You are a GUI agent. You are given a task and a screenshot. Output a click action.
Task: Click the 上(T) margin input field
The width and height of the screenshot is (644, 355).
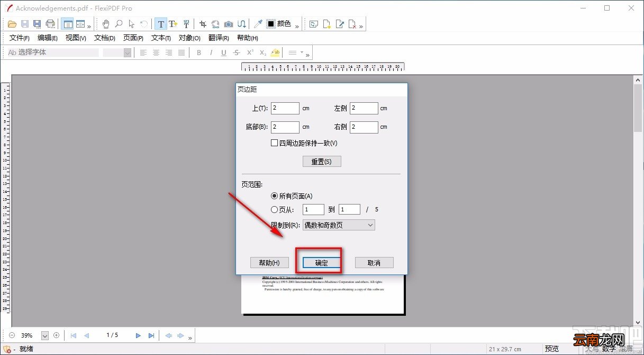pyautogui.click(x=285, y=108)
